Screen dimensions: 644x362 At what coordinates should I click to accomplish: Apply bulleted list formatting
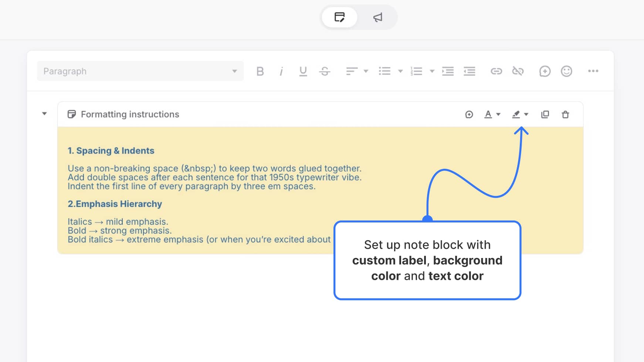[384, 71]
